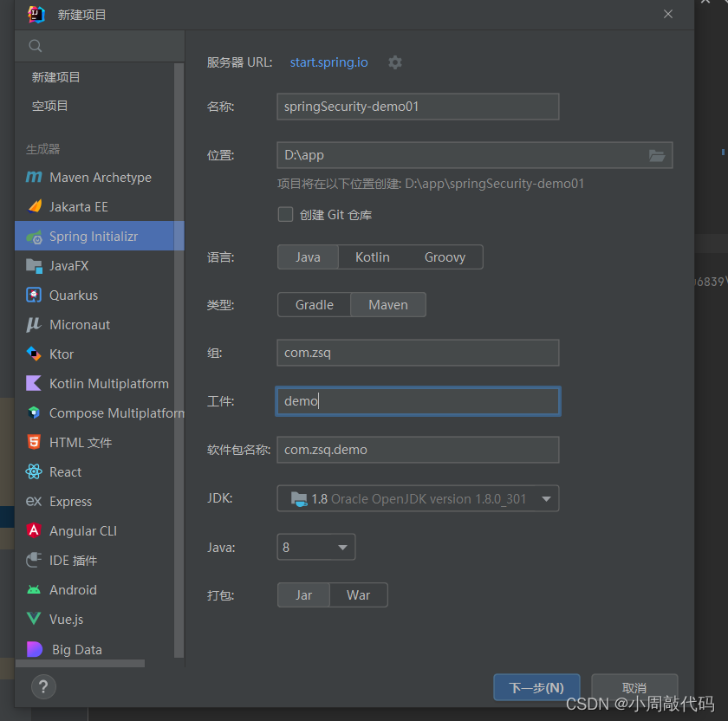Screen dimensions: 728x721
Task: Click the Android robot icon
Action: (x=34, y=589)
